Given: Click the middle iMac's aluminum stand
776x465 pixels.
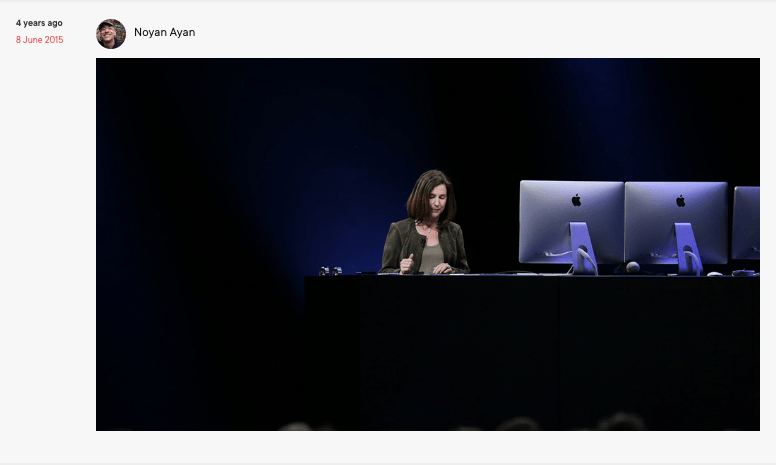Looking at the screenshot, I should (686, 248).
